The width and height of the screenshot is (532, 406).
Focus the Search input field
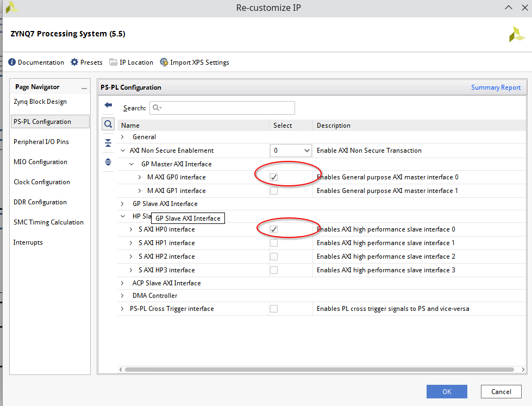tap(222, 108)
